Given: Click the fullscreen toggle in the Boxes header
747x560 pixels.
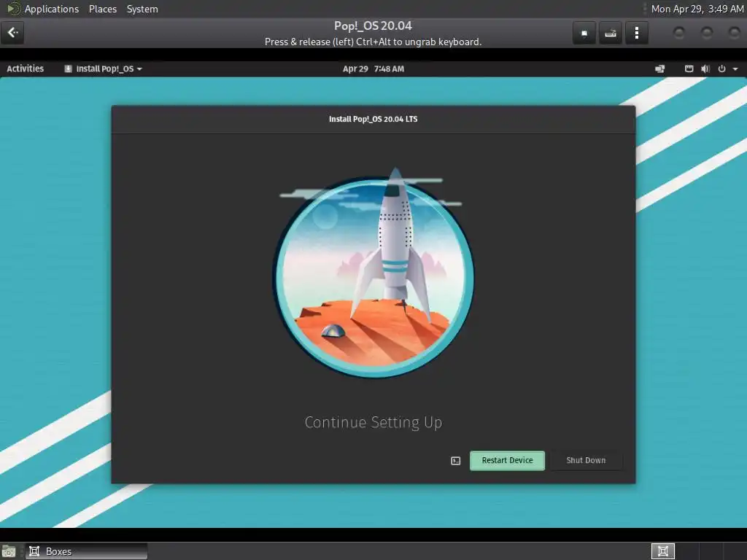Looking at the screenshot, I should click(x=584, y=33).
